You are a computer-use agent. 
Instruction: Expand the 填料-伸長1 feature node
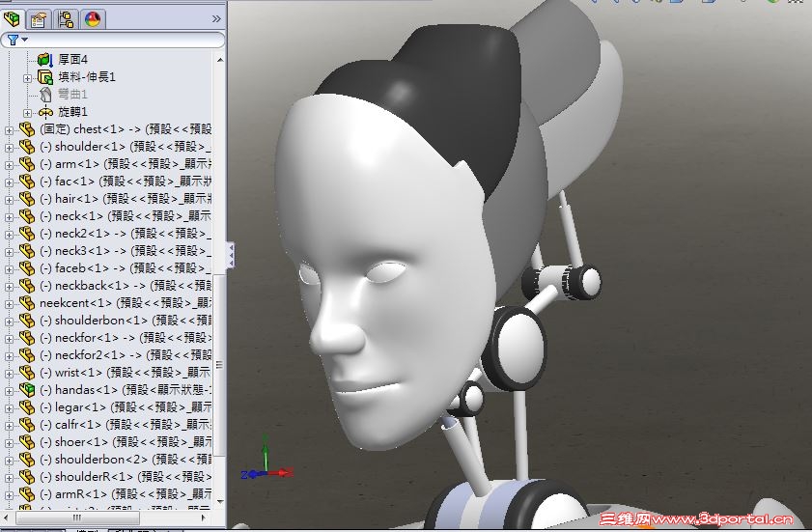27,79
